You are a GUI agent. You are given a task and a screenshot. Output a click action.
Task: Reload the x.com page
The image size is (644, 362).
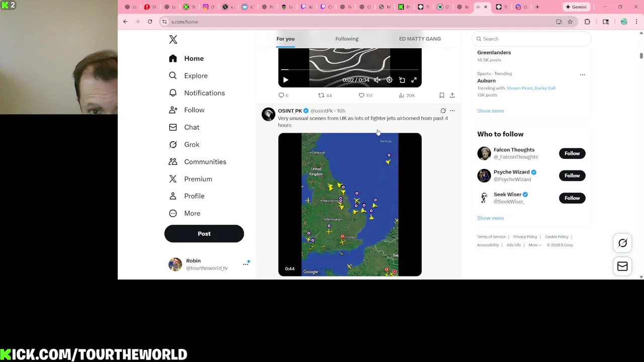point(150,22)
